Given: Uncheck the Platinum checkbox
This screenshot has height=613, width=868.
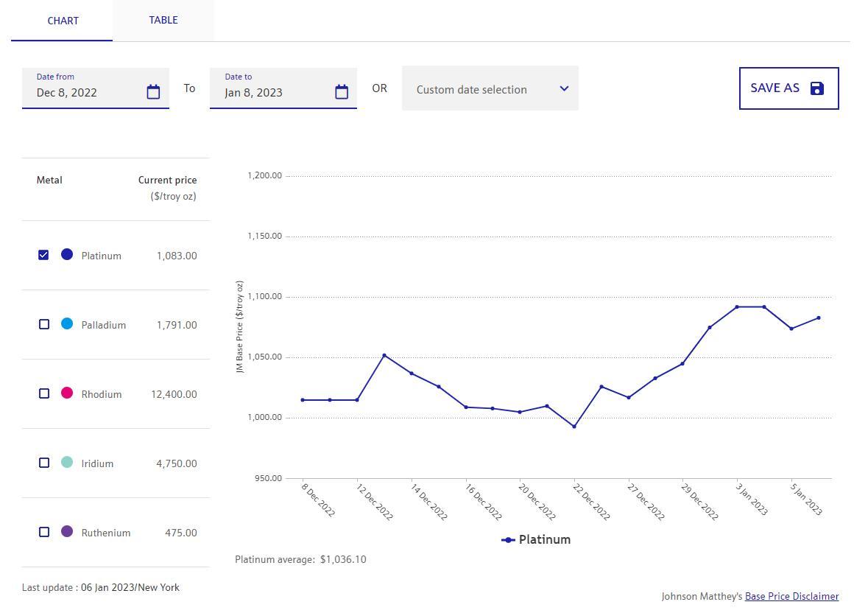Looking at the screenshot, I should pyautogui.click(x=43, y=255).
